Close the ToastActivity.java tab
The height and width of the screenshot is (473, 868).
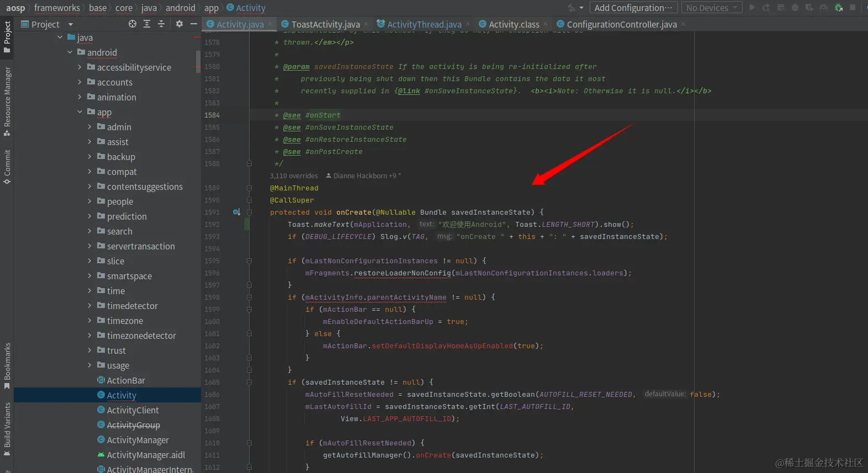tap(367, 24)
